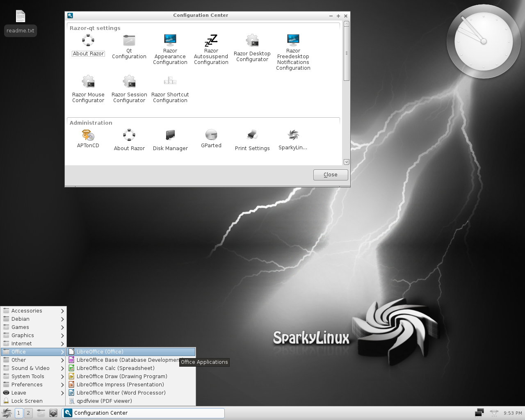Launch LibreOffice Writer (Word Processor)
This screenshot has width=525, height=420.
[131, 393]
